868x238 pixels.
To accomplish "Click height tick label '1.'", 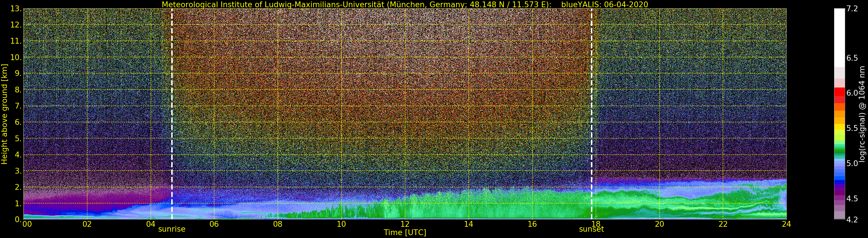I will pyautogui.click(x=18, y=203).
